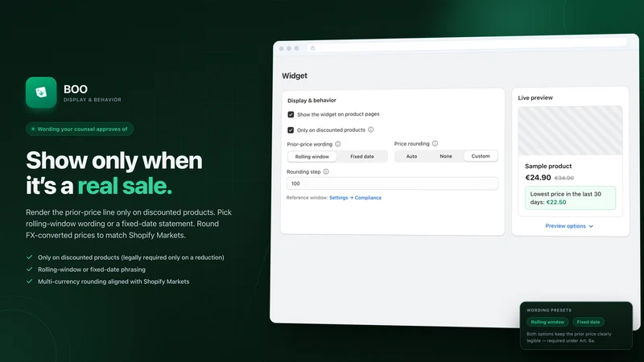Choose None price rounding
Viewport: 644px width, 362px height.
[446, 156]
